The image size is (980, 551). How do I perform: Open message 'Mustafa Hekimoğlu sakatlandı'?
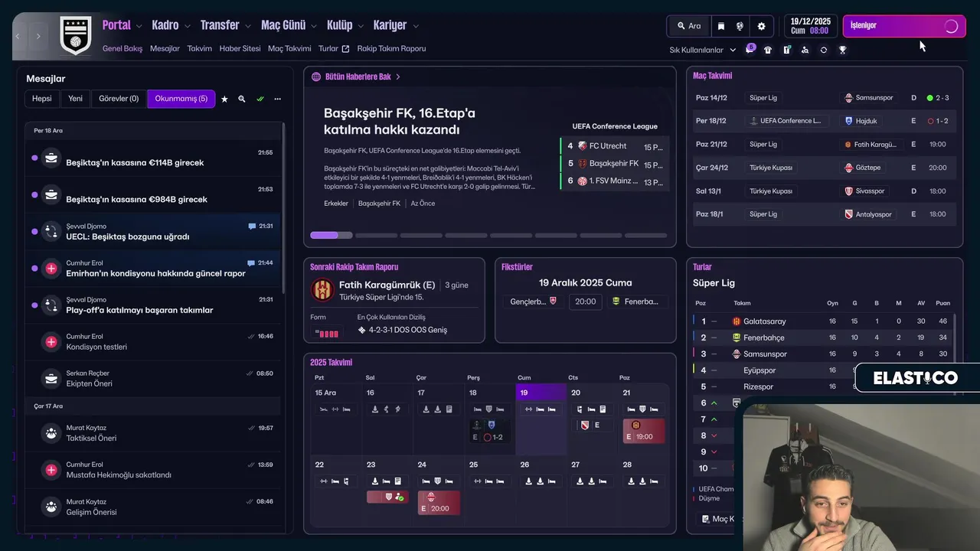[x=152, y=470]
